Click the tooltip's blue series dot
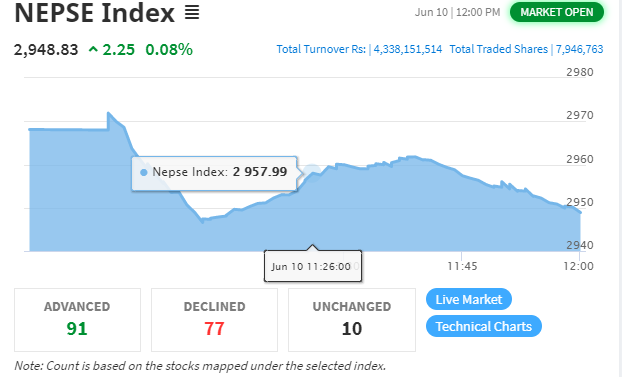Viewport: 622px width, 377px height. pos(144,172)
